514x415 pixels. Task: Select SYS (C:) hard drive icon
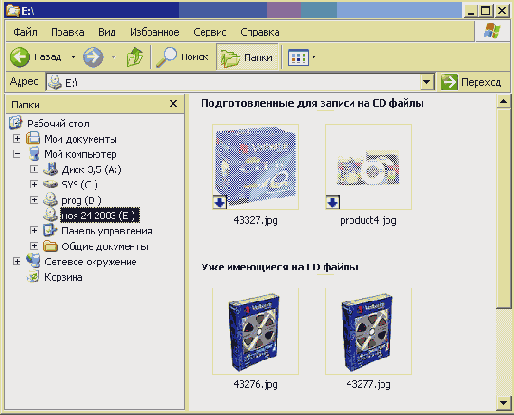(x=50, y=184)
